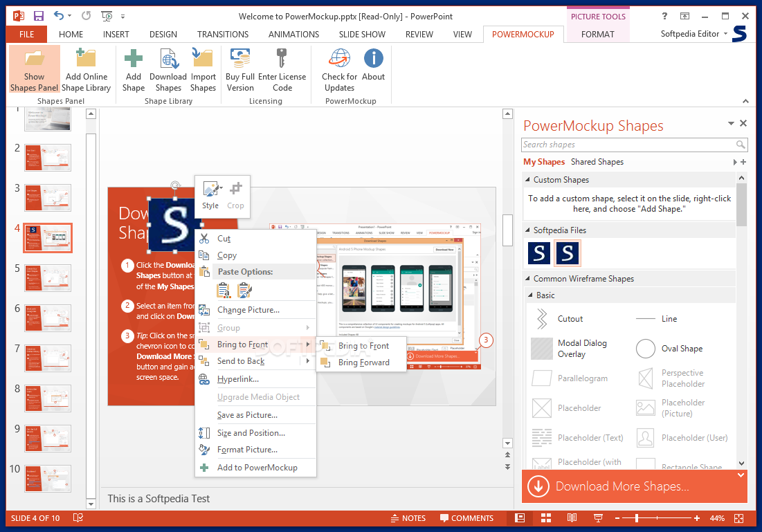Click the add plus icon beside Shared Shapes
The height and width of the screenshot is (532, 762).
point(743,162)
